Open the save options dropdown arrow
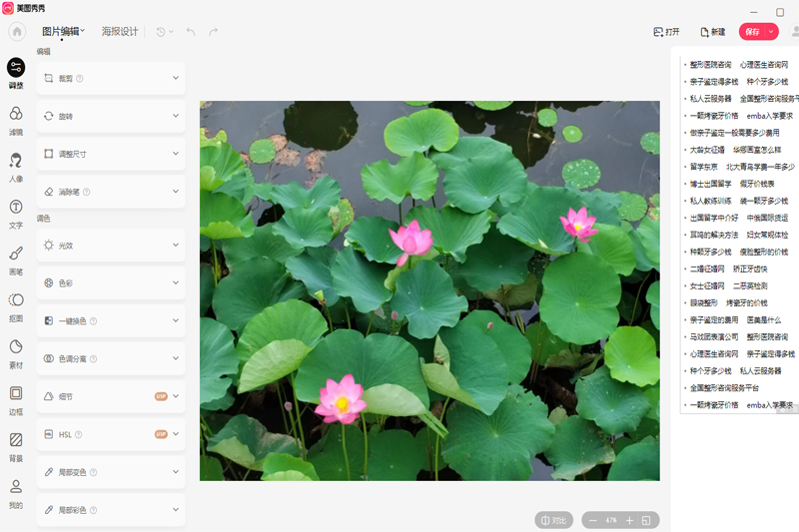The height and width of the screenshot is (532, 799). (771, 32)
